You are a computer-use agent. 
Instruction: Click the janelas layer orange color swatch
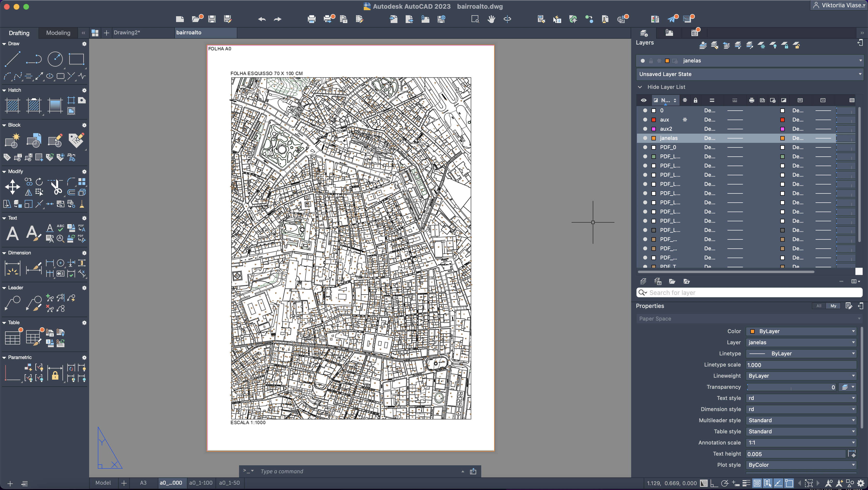654,138
